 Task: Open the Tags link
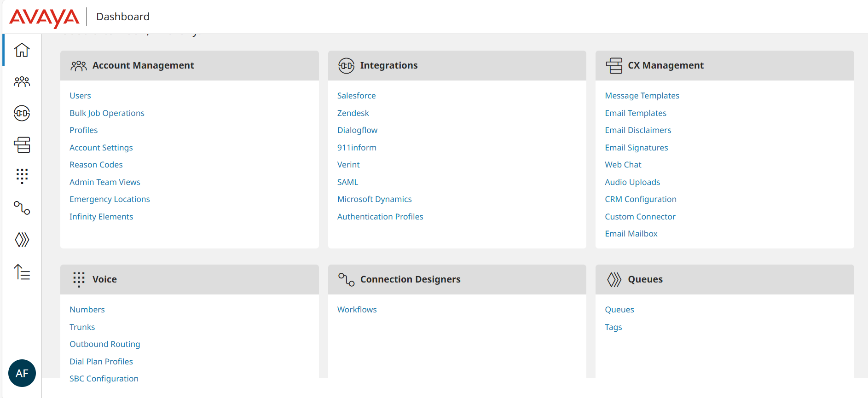613,327
